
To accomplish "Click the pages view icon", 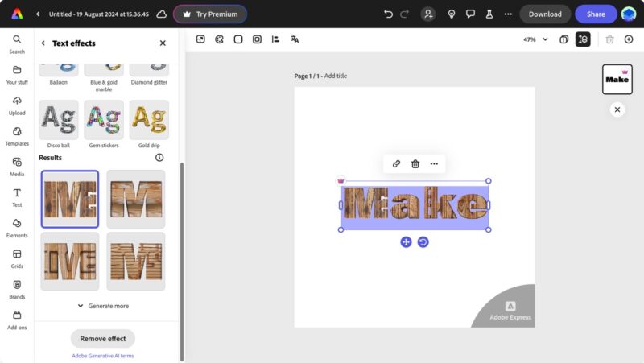I will [564, 39].
